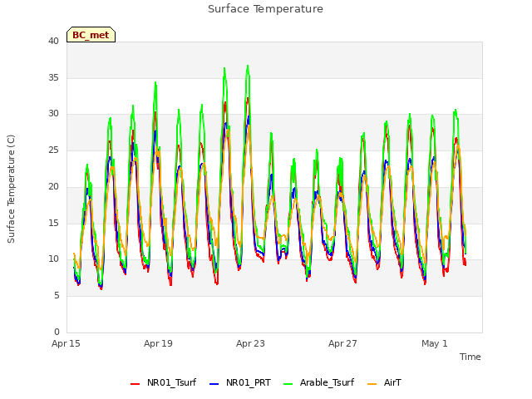Click the May 1 x-axis label
The height and width of the screenshot is (399, 532).
(435, 343)
